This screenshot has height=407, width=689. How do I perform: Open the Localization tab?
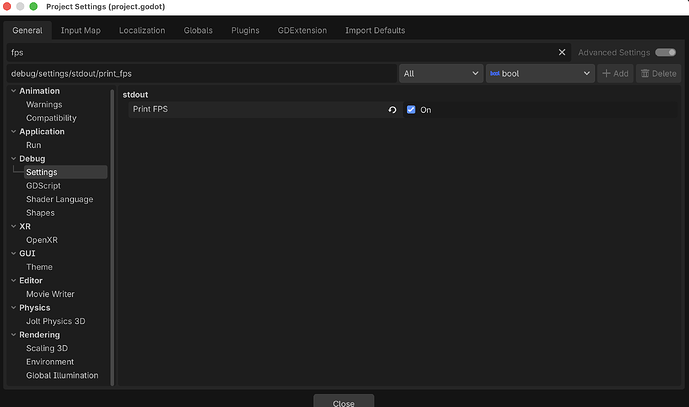point(142,30)
